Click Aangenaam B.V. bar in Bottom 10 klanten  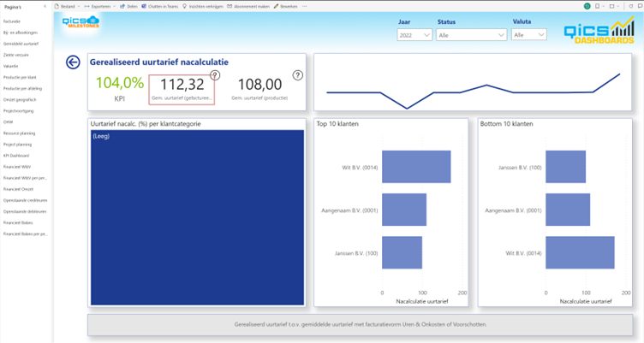click(x=568, y=210)
